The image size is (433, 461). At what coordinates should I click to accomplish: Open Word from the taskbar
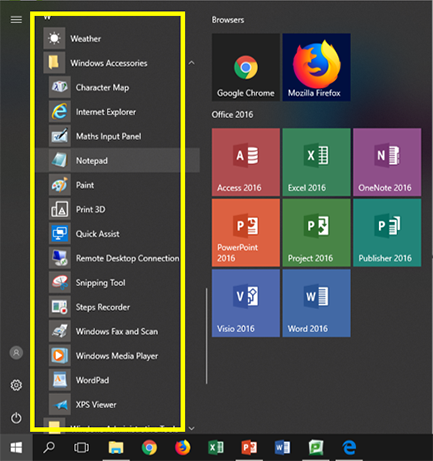(x=282, y=447)
